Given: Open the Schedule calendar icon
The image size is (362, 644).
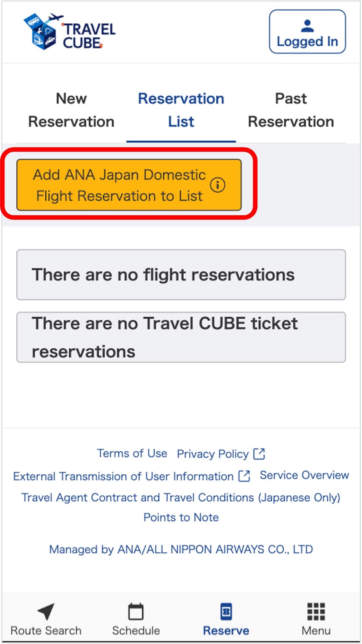Looking at the screenshot, I should 136,611.
